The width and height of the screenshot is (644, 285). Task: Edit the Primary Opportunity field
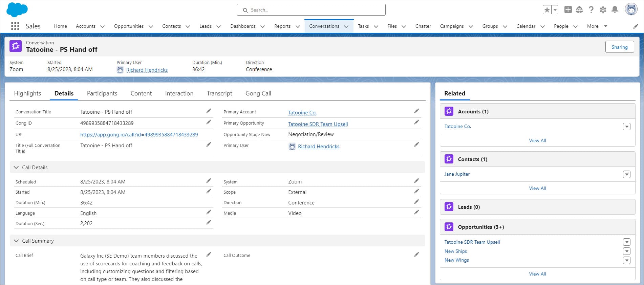417,122
